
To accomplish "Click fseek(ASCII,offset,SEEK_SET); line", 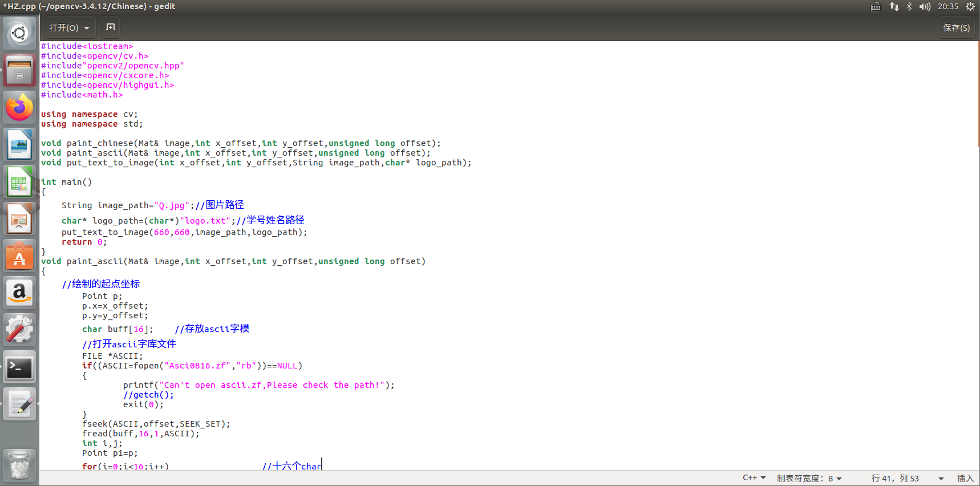I will [x=156, y=424].
